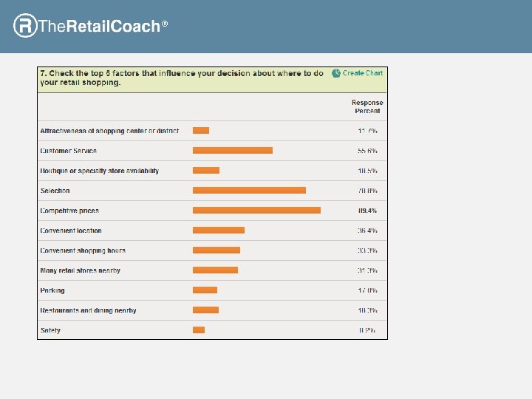Click the Many retail stores nearby bar

click(x=215, y=270)
